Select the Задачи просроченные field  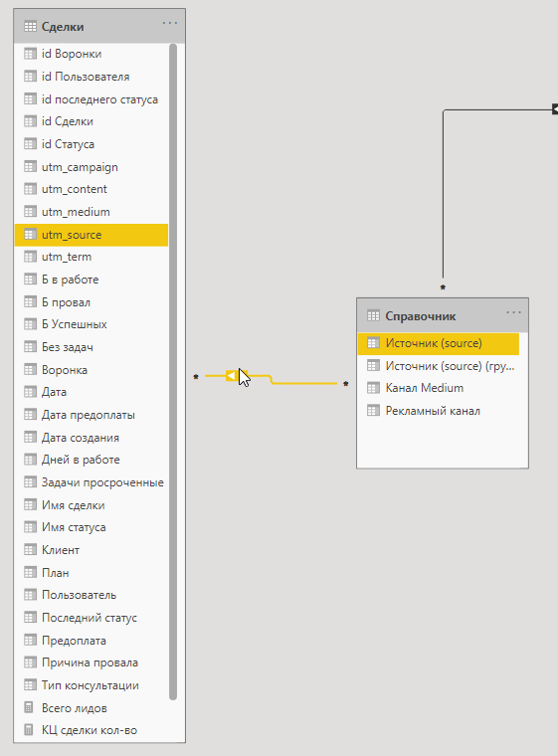pyautogui.click(x=92, y=482)
